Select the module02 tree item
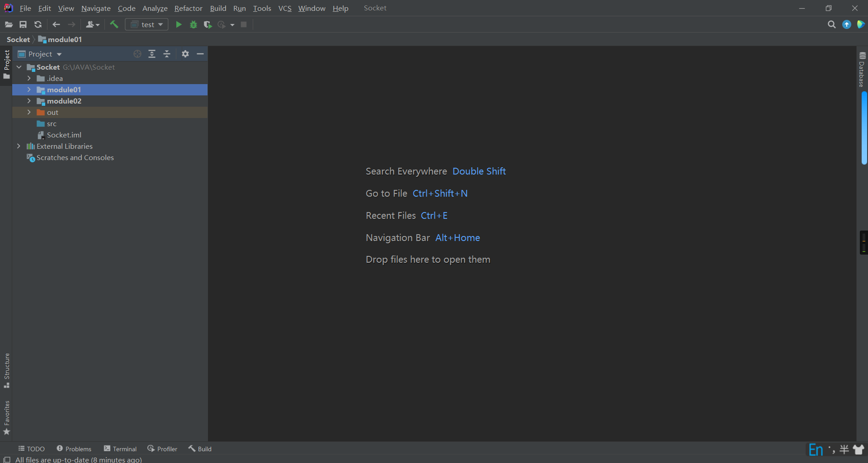The image size is (868, 463). tap(110, 101)
